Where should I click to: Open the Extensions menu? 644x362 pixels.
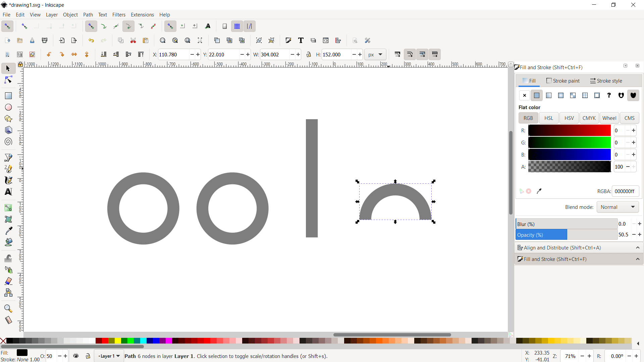(142, 15)
